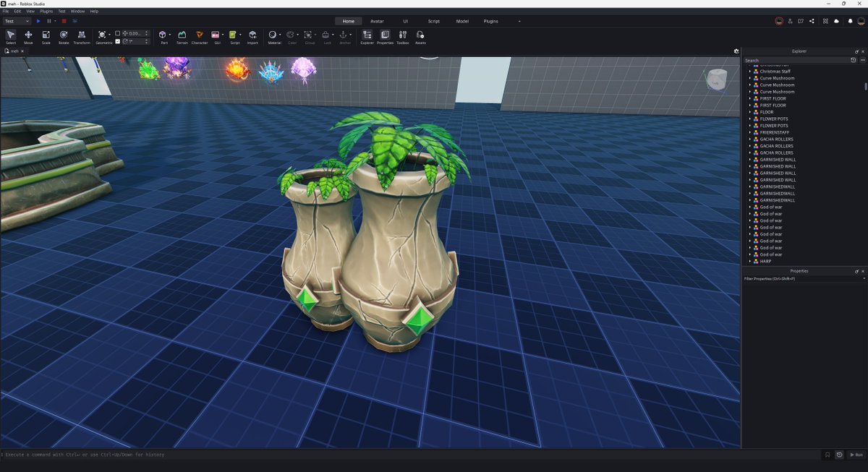868x472 pixels.
Task: Click the Explorer filter history icon
Action: (854, 60)
